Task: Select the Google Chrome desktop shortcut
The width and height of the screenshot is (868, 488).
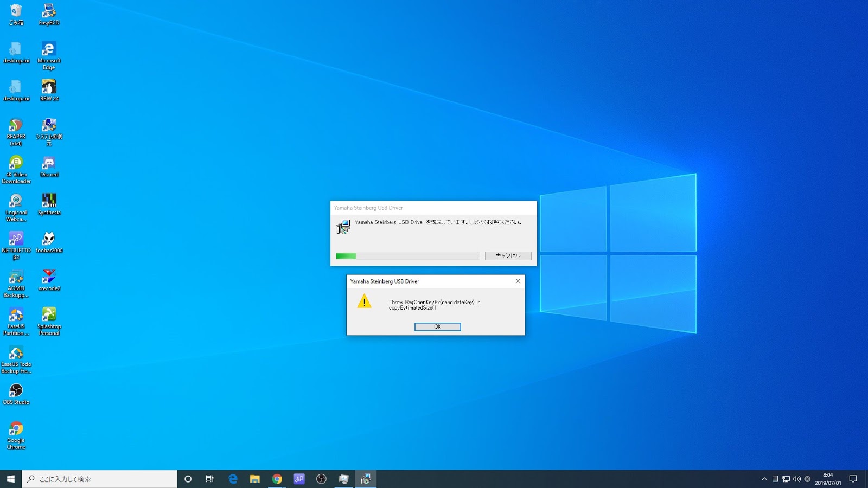Action: tap(16, 435)
